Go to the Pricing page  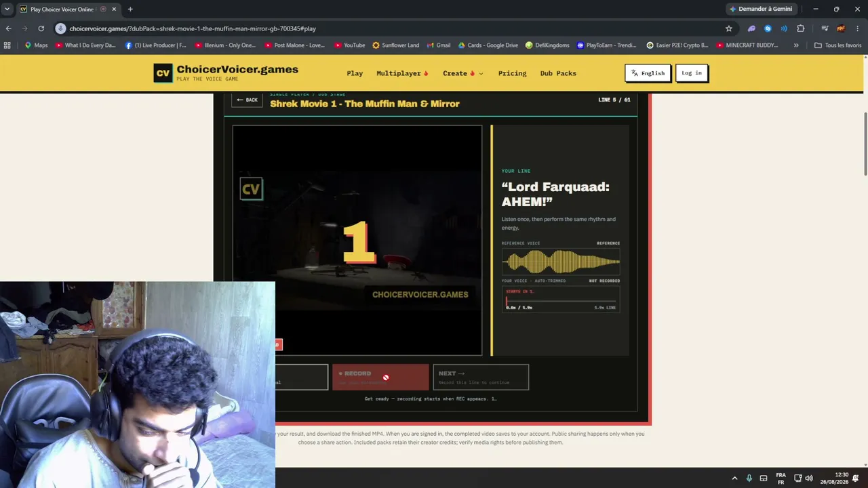(512, 73)
